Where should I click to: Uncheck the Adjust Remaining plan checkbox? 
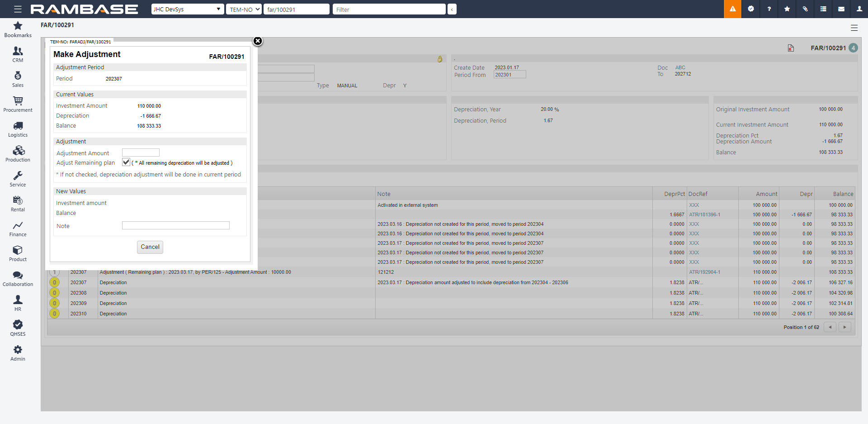pos(126,162)
